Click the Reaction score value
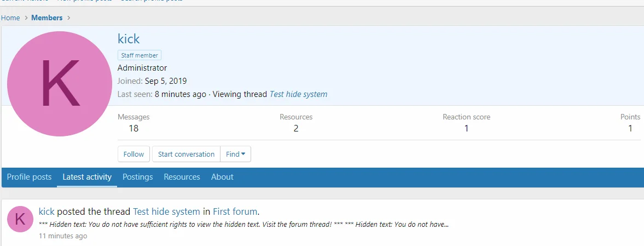The width and height of the screenshot is (644, 246). [x=466, y=129]
